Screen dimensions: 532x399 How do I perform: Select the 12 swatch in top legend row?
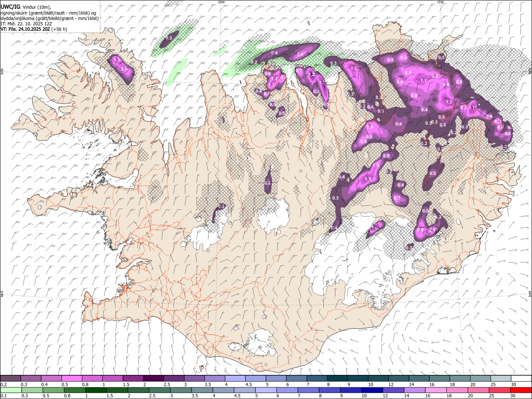[x=399, y=378]
